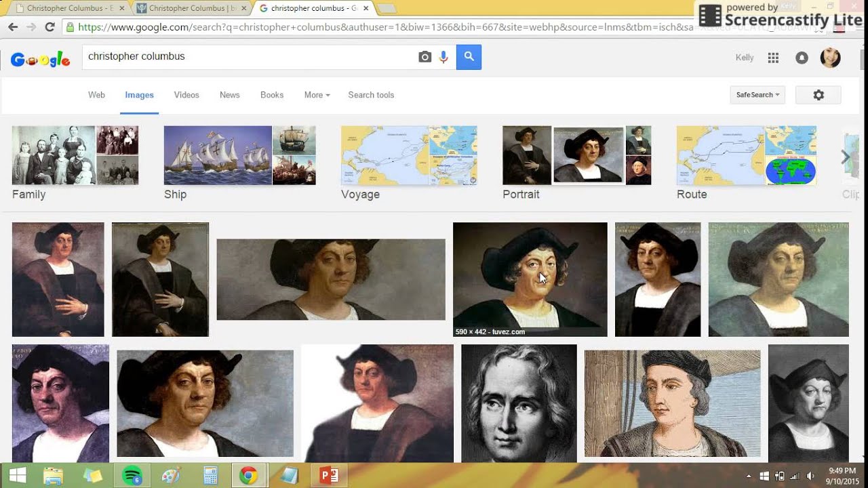Select the News search category
Viewport: 868px width, 488px height.
[230, 95]
